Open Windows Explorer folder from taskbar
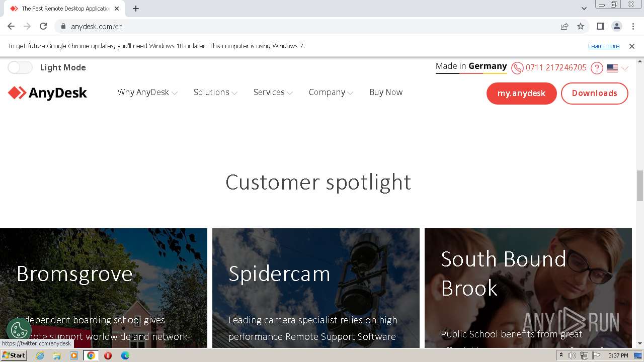Screen dimensions: 644x362 57,355
